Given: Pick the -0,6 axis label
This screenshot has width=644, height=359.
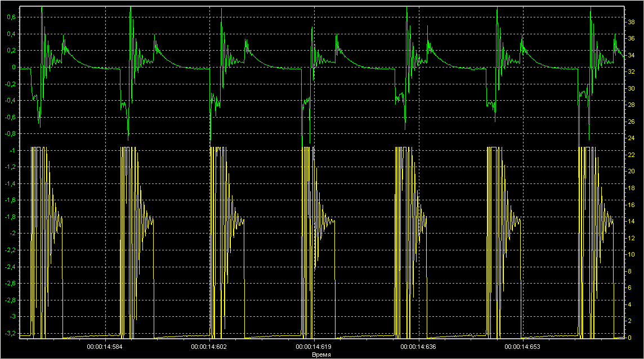Looking at the screenshot, I should [x=11, y=117].
